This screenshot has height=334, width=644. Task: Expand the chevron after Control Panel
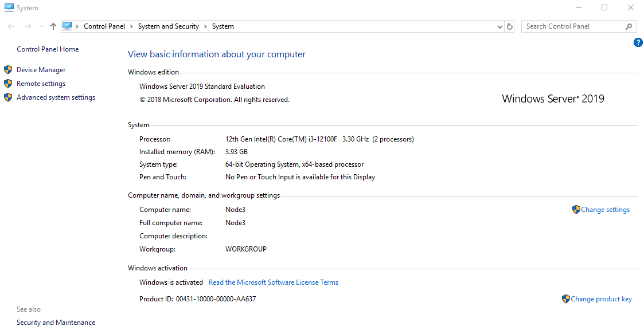pos(131,26)
